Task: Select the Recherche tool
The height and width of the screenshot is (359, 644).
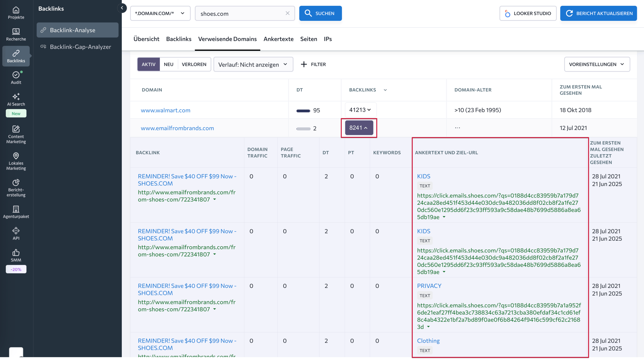Action: (x=16, y=35)
